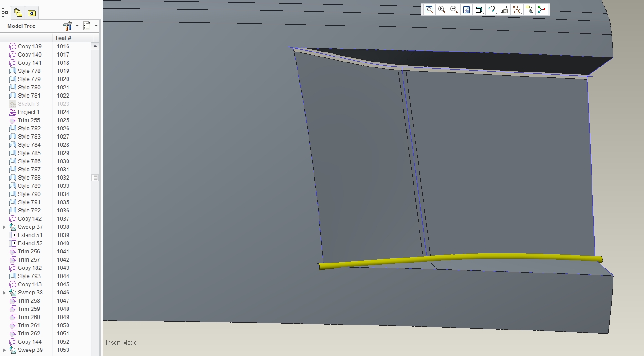Click feature number 1031
The image size is (644, 356).
point(63,170)
